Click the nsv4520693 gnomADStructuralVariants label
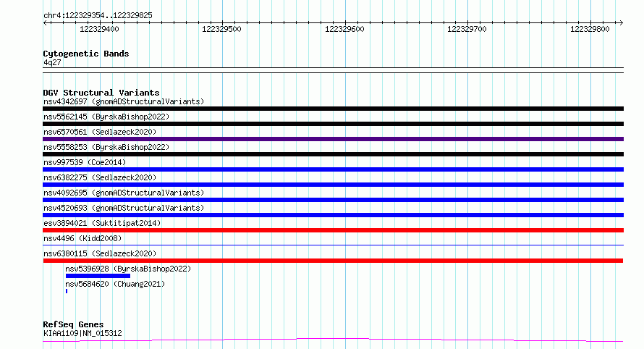The height and width of the screenshot is (349, 644). click(x=124, y=208)
